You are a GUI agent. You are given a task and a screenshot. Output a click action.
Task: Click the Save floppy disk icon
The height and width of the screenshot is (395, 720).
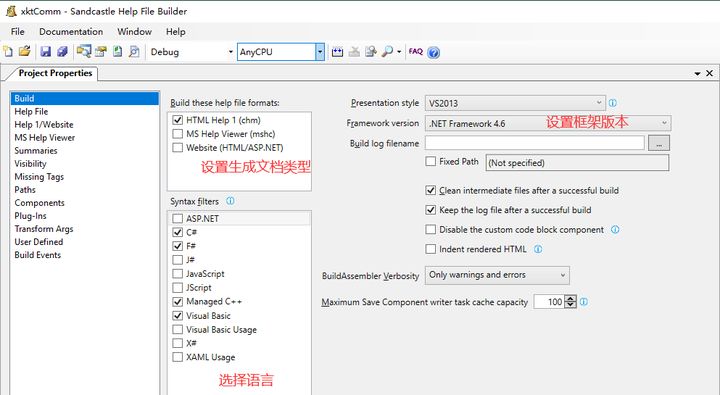coord(45,51)
